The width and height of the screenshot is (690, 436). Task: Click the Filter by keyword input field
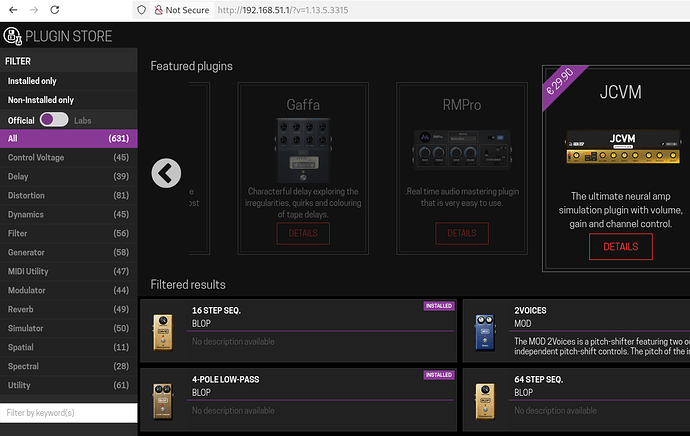pyautogui.click(x=68, y=413)
